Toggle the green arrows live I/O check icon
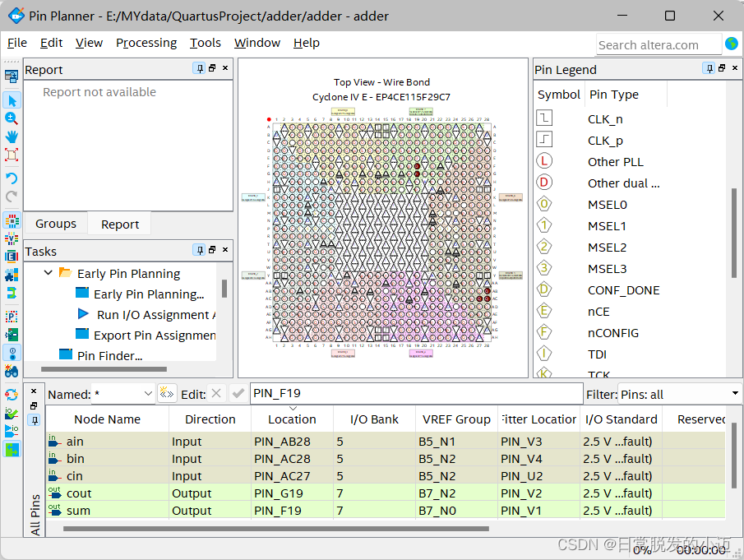The height and width of the screenshot is (560, 744). (12, 449)
